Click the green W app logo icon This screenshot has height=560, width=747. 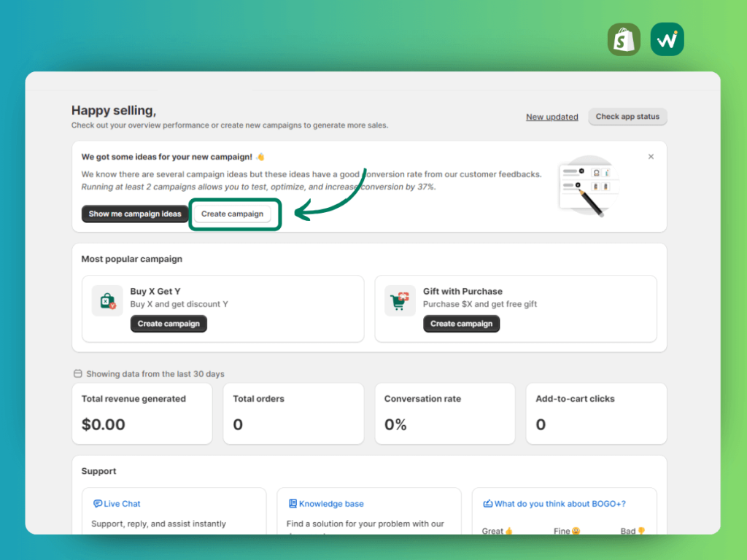coord(667,39)
